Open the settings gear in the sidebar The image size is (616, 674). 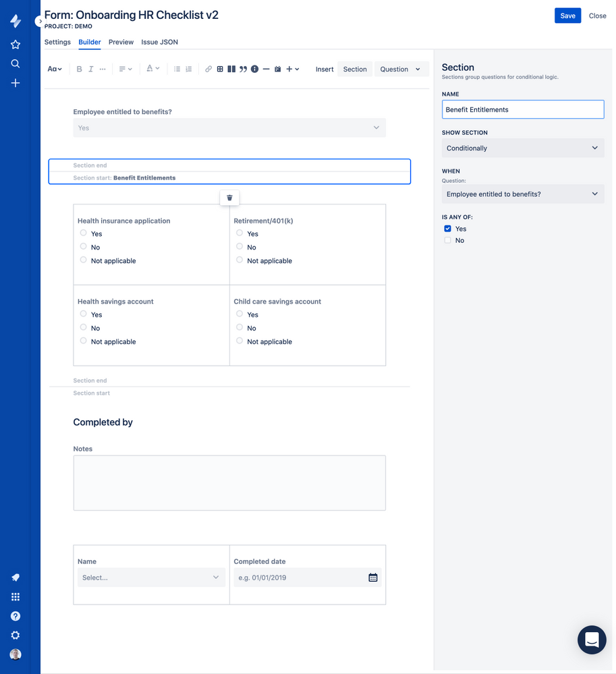(16, 636)
